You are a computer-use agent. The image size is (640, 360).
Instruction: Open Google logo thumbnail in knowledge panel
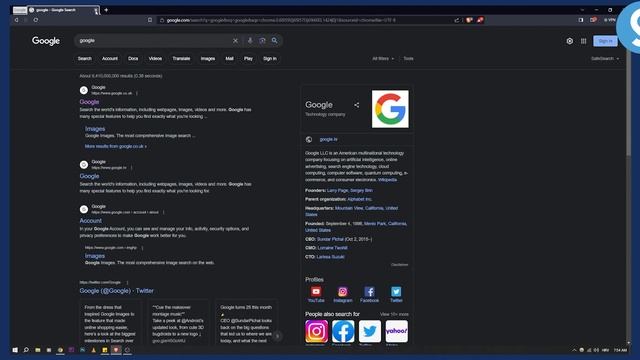[x=390, y=109]
